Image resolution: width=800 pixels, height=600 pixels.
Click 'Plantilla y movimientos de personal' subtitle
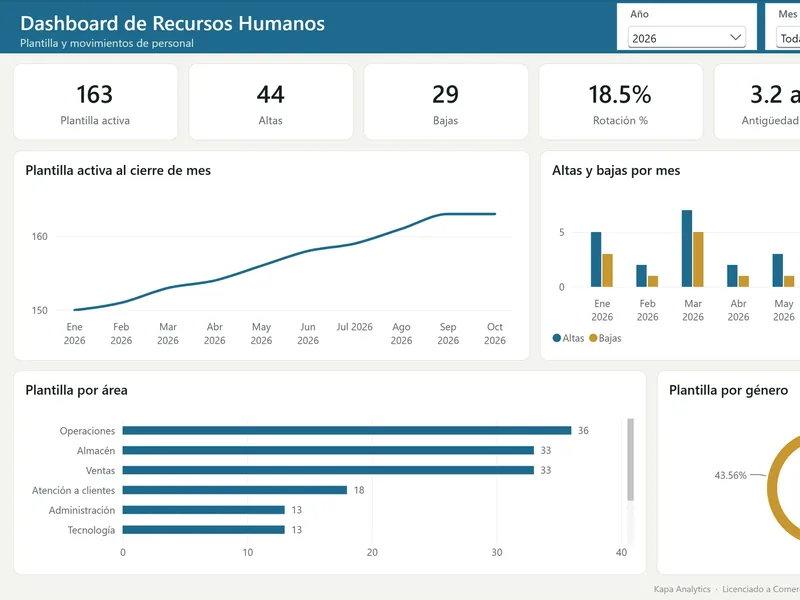[x=107, y=43]
